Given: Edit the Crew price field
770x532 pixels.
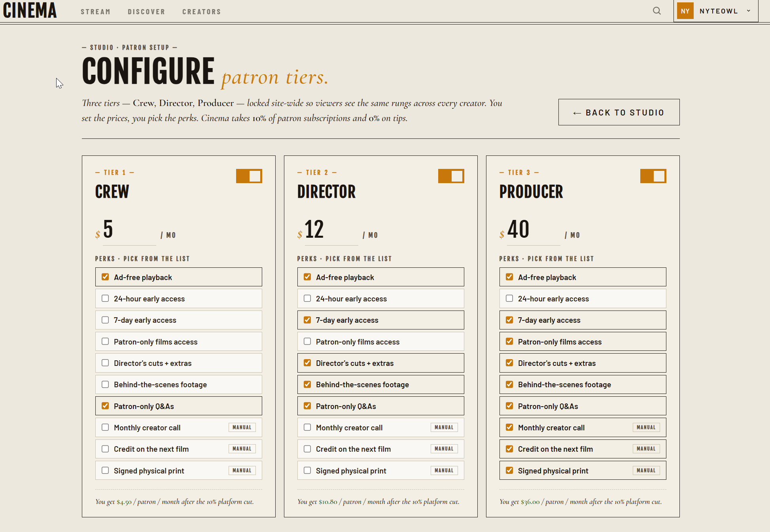Looking at the screenshot, I should pyautogui.click(x=129, y=230).
